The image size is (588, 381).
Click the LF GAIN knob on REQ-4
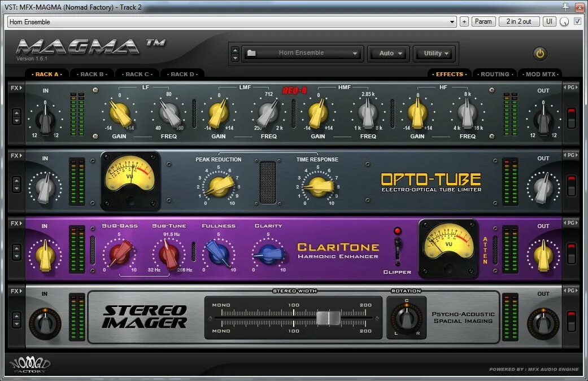coord(120,113)
